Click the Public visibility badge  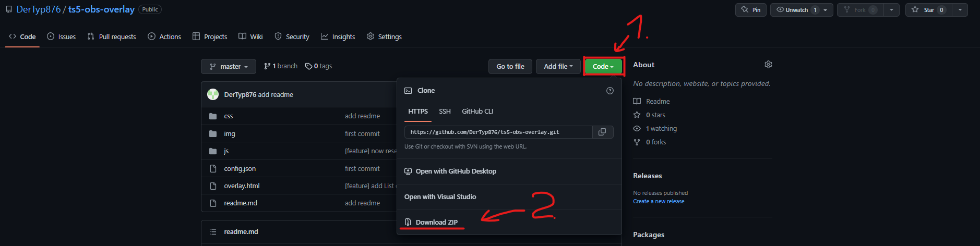click(x=150, y=9)
